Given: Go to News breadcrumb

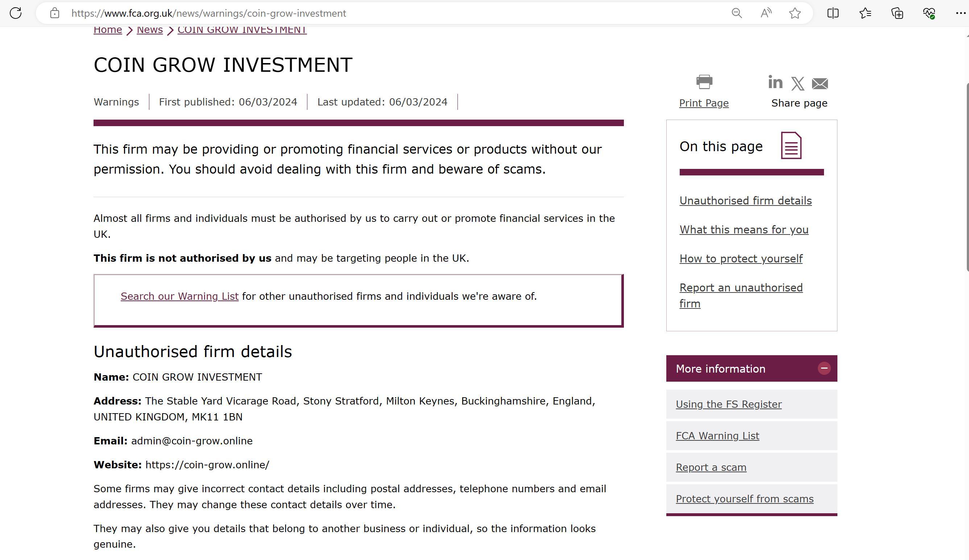Looking at the screenshot, I should pos(150,30).
